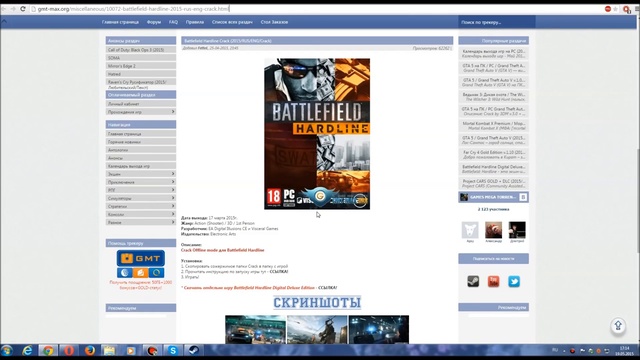Open the third dark blue screenshot thumbnail
This screenshot has width=640, height=360.
pyautogui.click(x=379, y=329)
